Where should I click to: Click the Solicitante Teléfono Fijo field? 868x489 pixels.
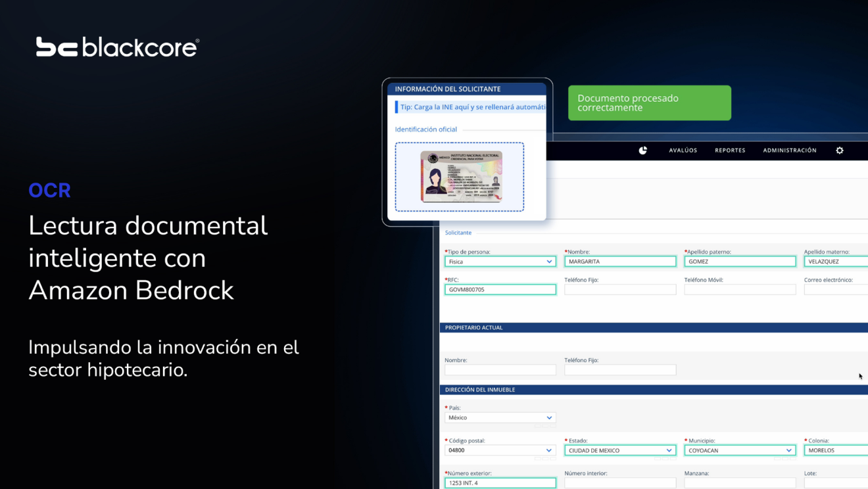pos(620,289)
